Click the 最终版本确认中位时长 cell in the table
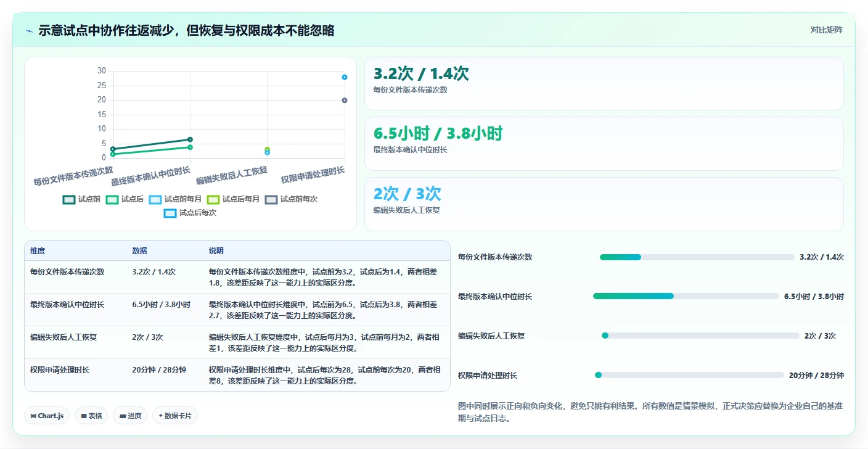The image size is (868, 449). [x=75, y=310]
